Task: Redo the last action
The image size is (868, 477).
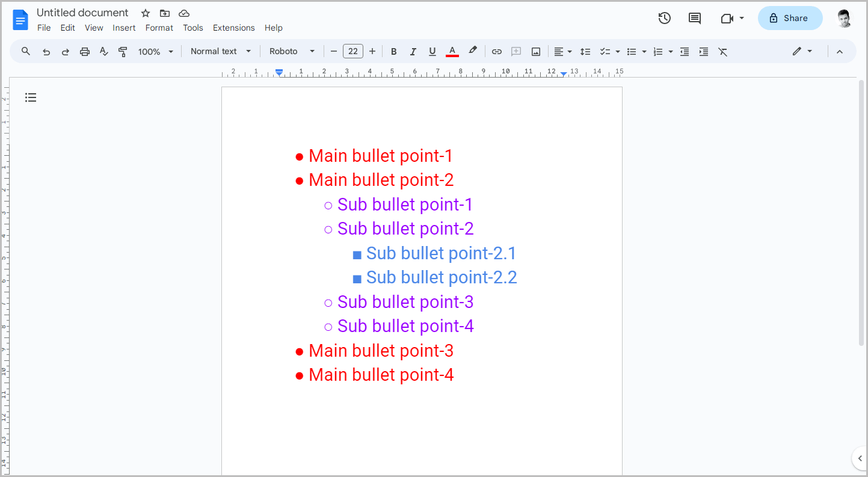Action: [66, 52]
